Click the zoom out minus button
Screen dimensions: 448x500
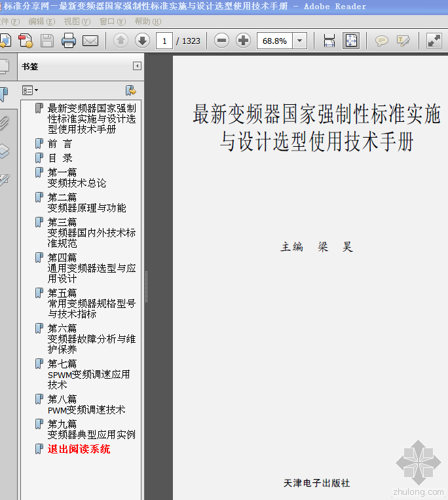pos(222,41)
